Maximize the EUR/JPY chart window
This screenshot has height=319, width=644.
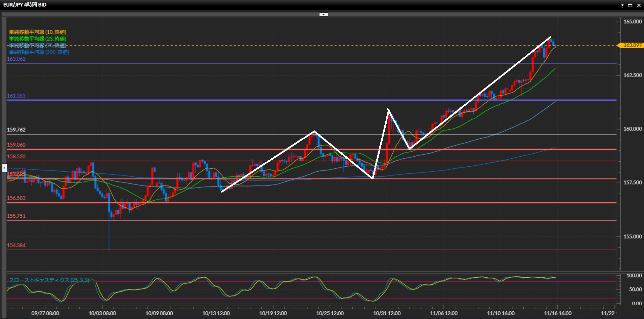630,5
